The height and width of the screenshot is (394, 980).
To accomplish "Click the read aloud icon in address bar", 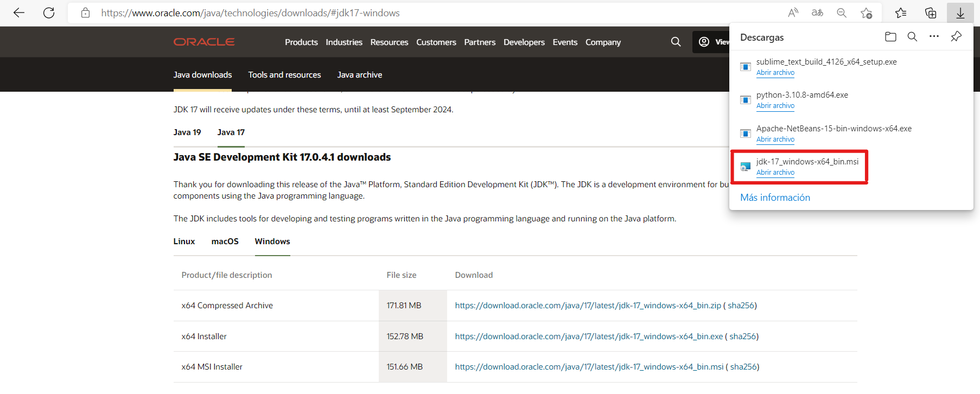I will (x=793, y=12).
